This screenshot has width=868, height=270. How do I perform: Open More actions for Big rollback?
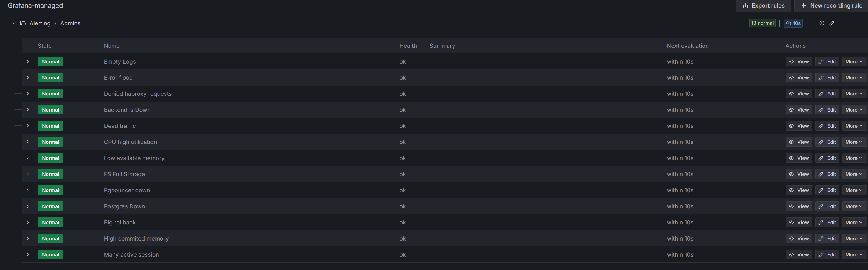854,222
